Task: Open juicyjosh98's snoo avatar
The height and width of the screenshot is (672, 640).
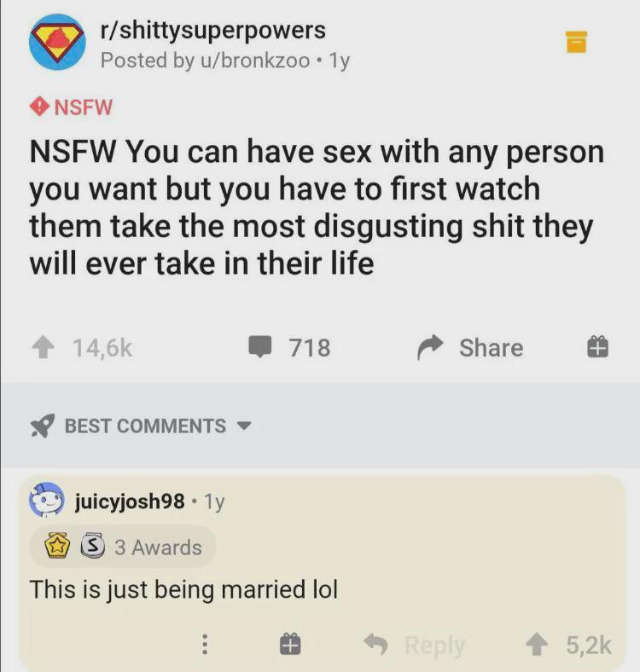Action: (x=46, y=500)
